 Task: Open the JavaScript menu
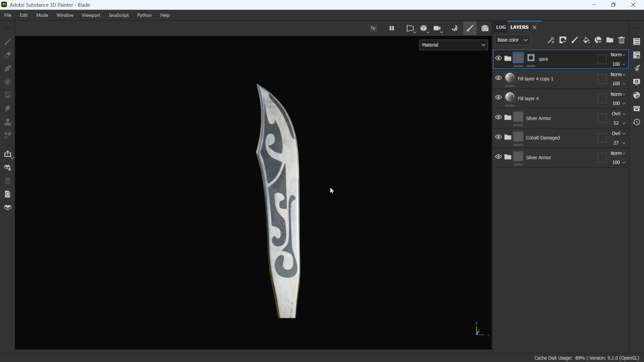pos(118,15)
